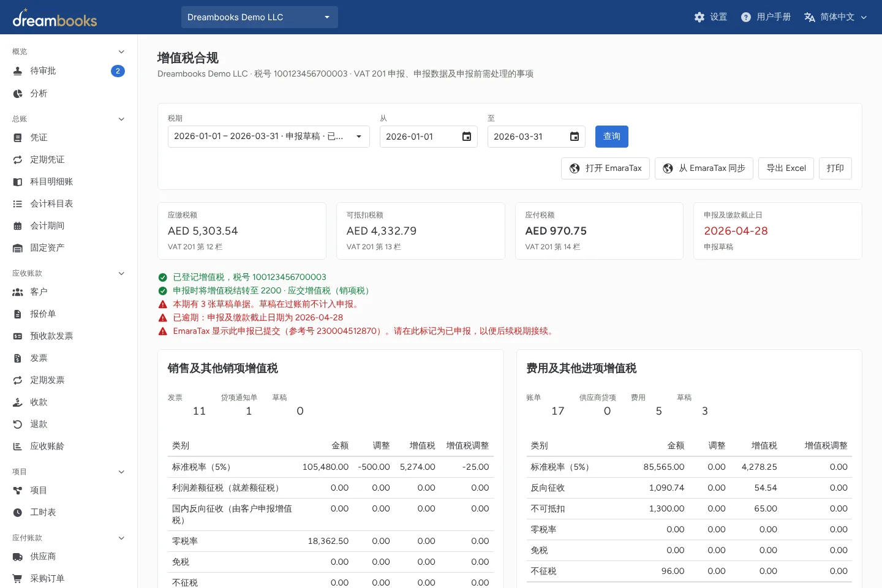Click the blue 查询 button

click(612, 137)
